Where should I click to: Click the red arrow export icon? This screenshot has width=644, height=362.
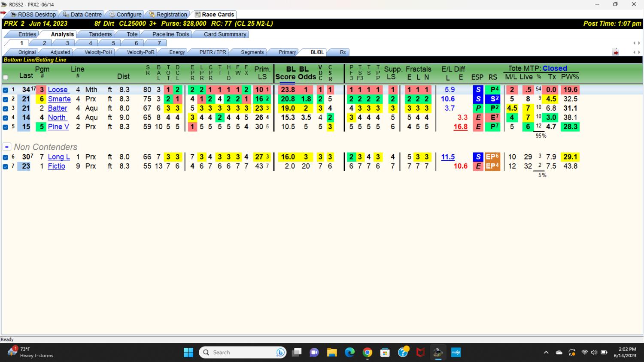click(616, 52)
